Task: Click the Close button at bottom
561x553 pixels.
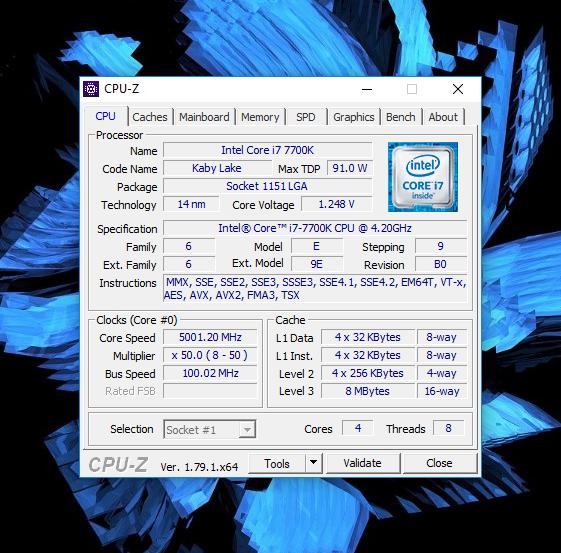Action: click(x=439, y=463)
